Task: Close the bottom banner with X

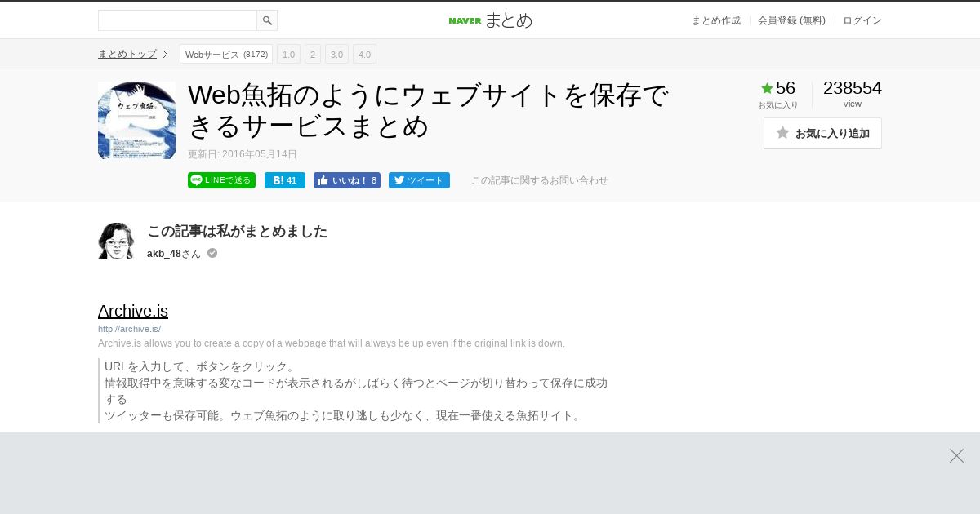Action: pos(956,455)
